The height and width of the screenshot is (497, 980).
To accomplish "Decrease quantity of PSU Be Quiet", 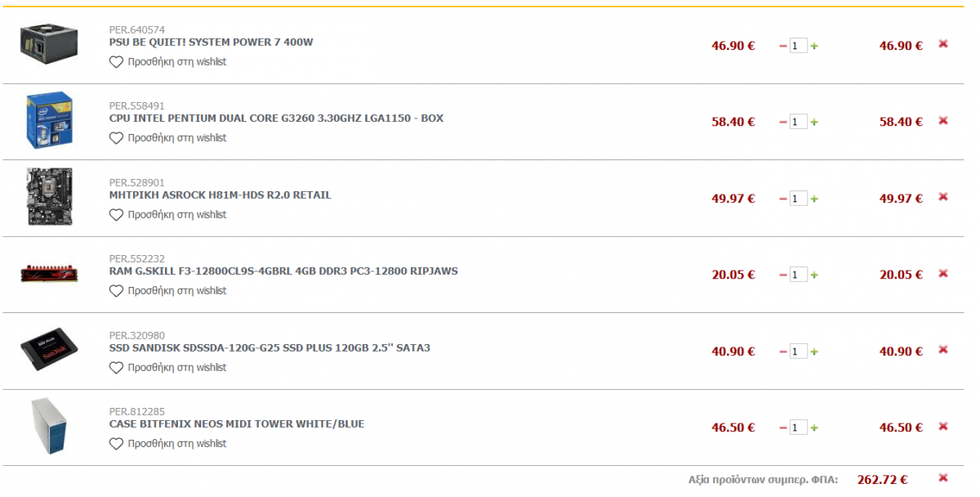I will 783,46.
